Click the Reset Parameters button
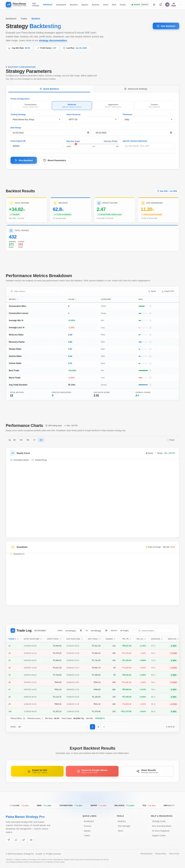The height and width of the screenshot is (868, 185). point(55,160)
